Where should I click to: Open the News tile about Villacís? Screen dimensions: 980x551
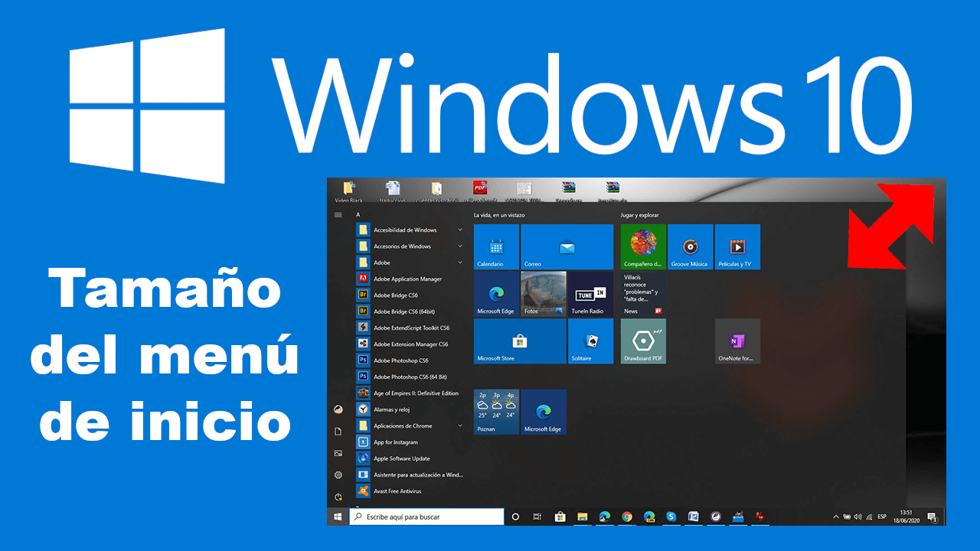643,294
